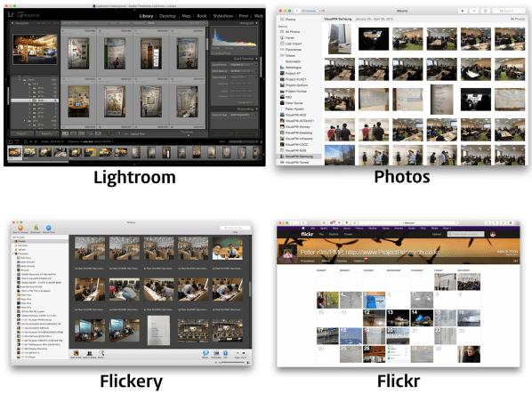Viewport: 532px width, 394px height.
Task: Click the second window display icon above the filmstrip
Action: point(17,141)
